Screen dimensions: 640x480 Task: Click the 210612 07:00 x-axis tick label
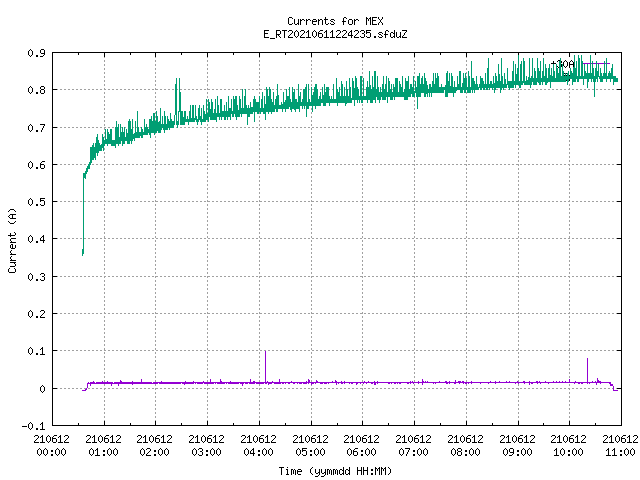tap(413, 446)
